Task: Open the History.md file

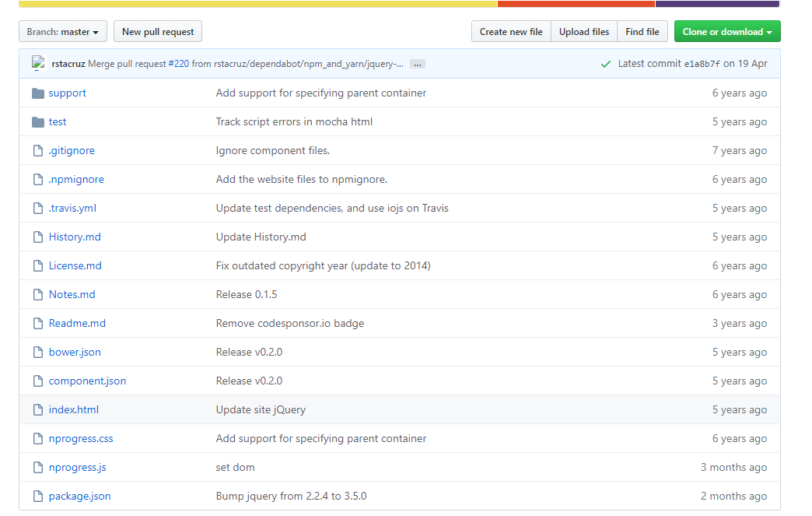Action: pyautogui.click(x=75, y=237)
